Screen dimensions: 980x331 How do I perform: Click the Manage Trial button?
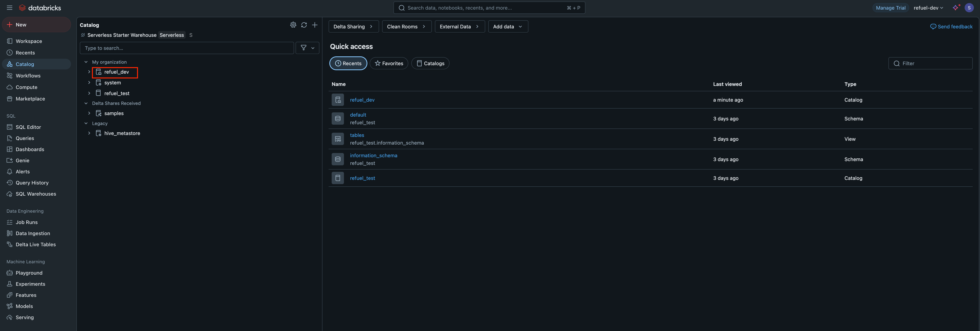click(890, 8)
